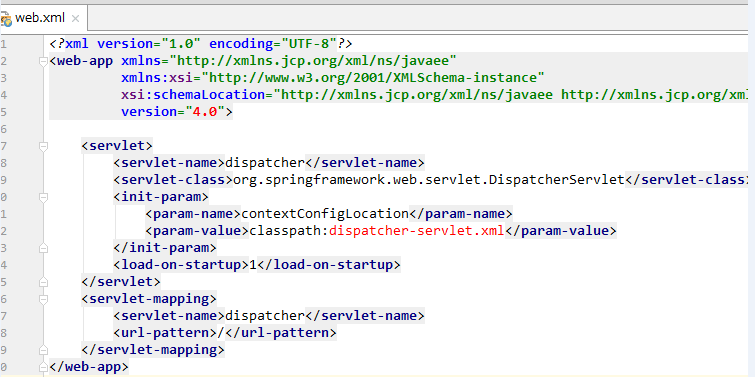Click the fold end marker at </web-app>
Viewport: 755px width, 377px height.
[x=43, y=366]
